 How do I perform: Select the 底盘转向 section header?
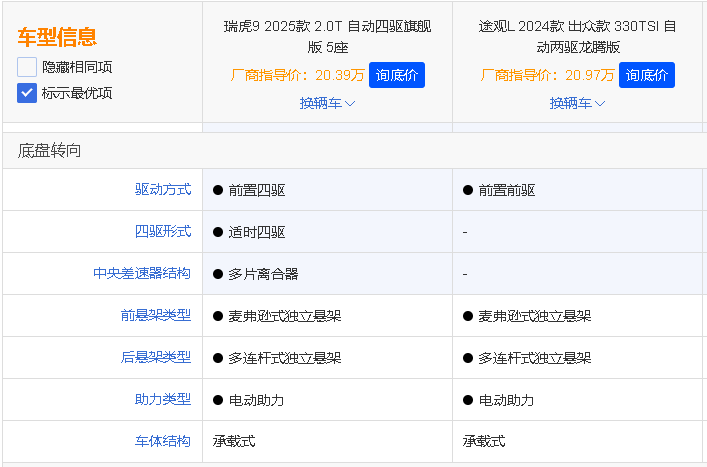[50, 150]
